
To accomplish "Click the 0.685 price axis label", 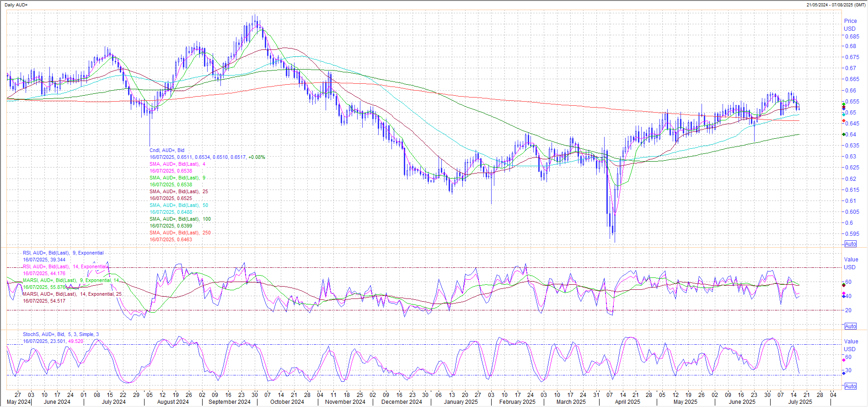I will 852,37.
